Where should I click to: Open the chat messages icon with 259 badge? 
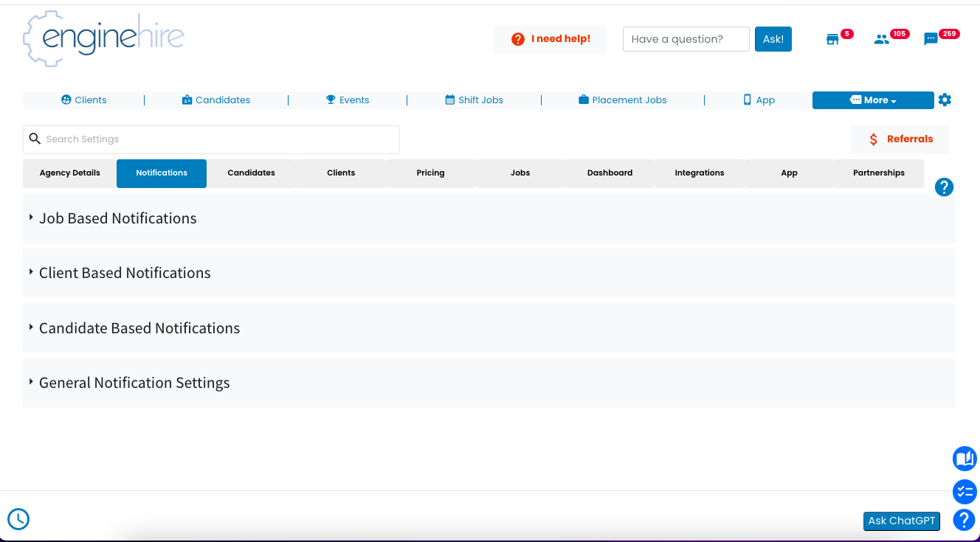click(931, 40)
